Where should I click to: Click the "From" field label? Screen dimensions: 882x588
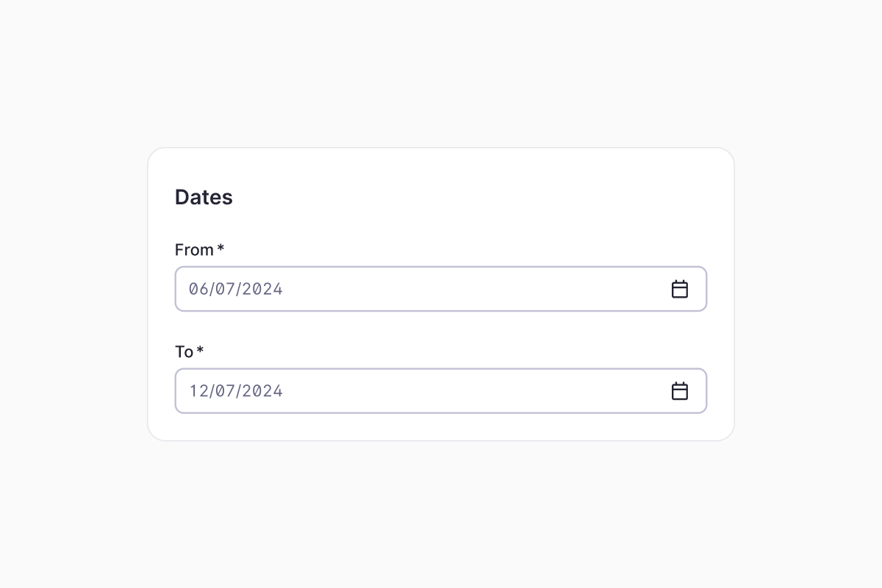(194, 250)
